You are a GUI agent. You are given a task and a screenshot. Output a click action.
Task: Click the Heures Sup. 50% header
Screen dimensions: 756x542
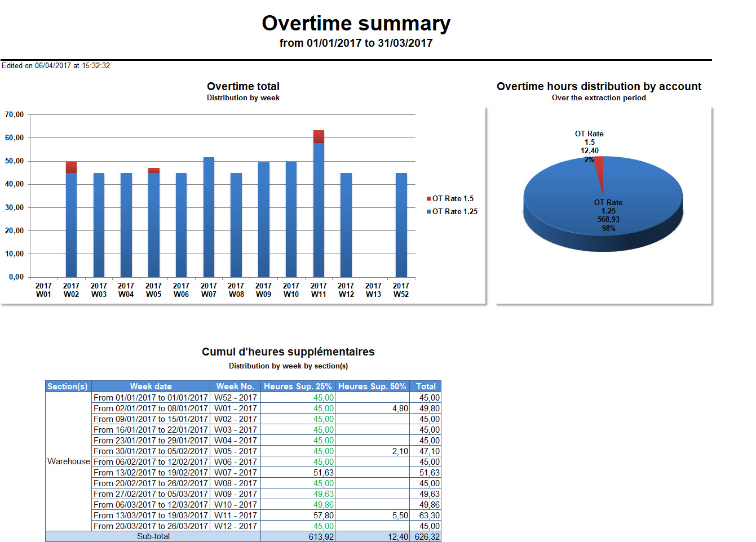(x=372, y=386)
